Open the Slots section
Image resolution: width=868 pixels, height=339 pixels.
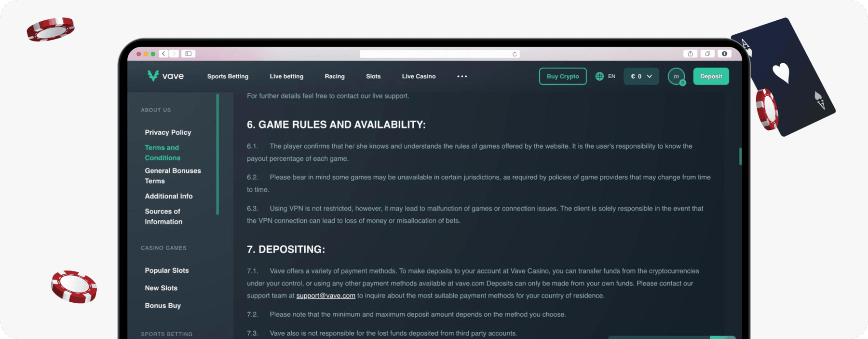point(373,76)
